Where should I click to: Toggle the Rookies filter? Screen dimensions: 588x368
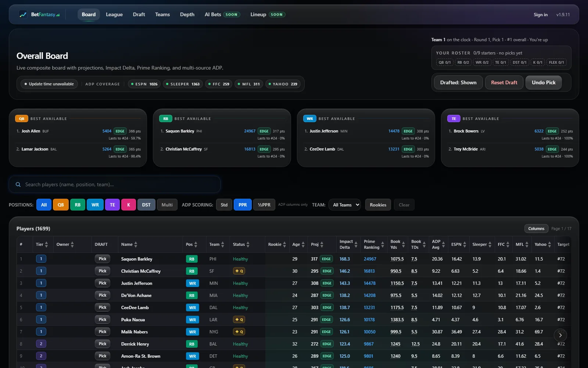(378, 205)
